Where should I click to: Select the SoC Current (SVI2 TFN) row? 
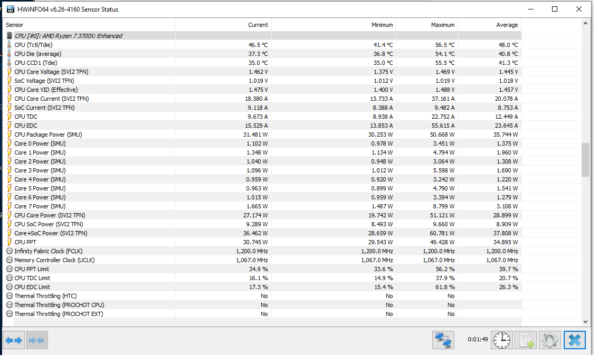[262, 108]
